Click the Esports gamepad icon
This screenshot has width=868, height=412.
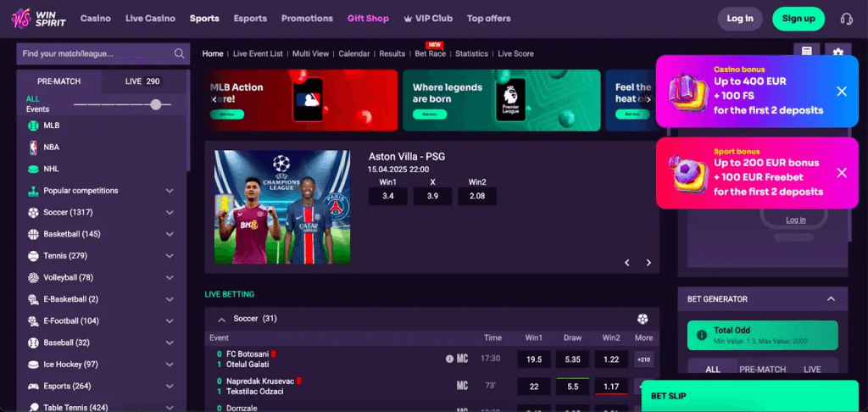tap(33, 386)
